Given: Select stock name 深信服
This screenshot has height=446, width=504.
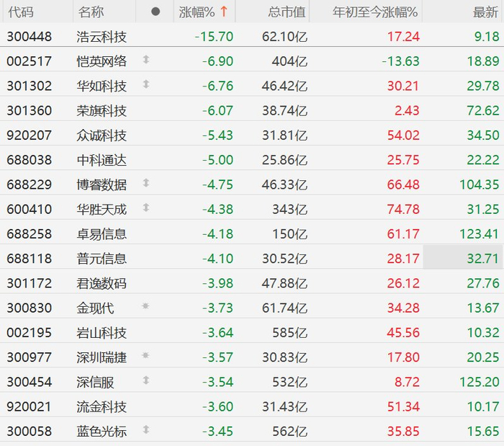Looking at the screenshot, I should tap(95, 382).
